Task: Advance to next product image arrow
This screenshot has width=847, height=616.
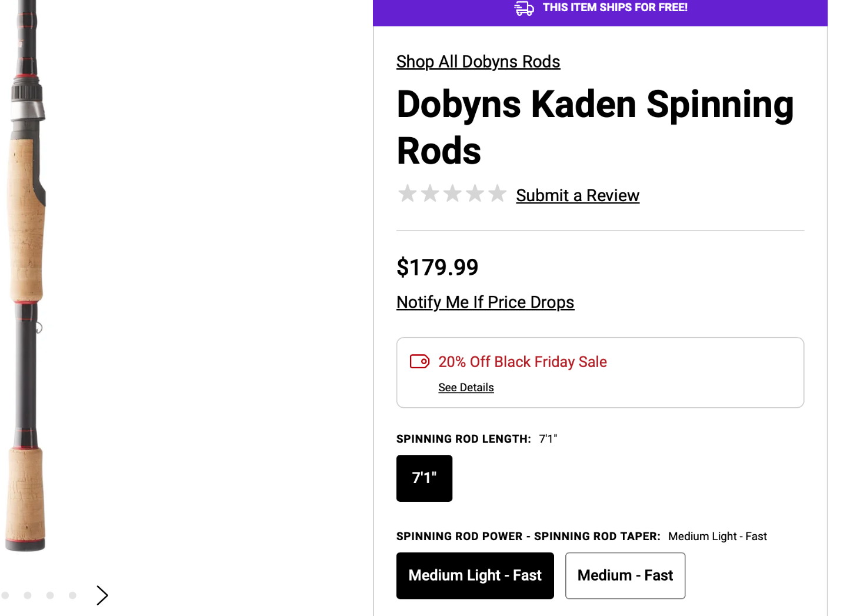Action: tap(102, 595)
